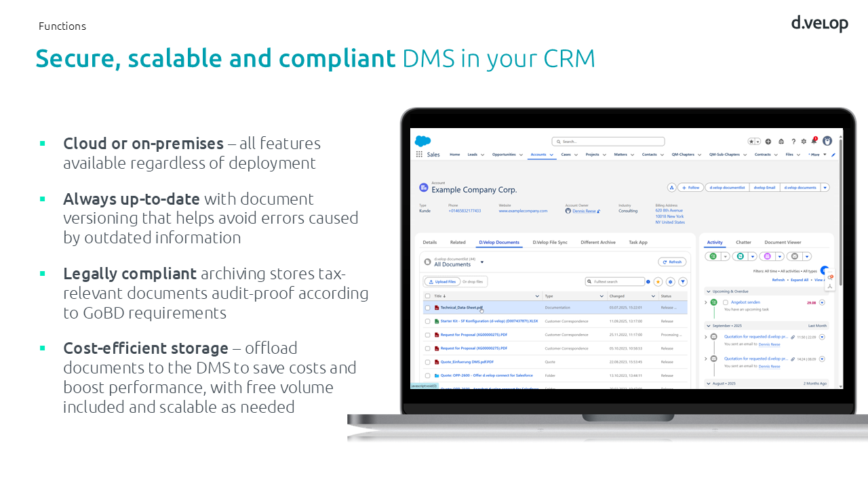Open the All Documents list dropdown
868x488 pixels.
[x=482, y=262]
